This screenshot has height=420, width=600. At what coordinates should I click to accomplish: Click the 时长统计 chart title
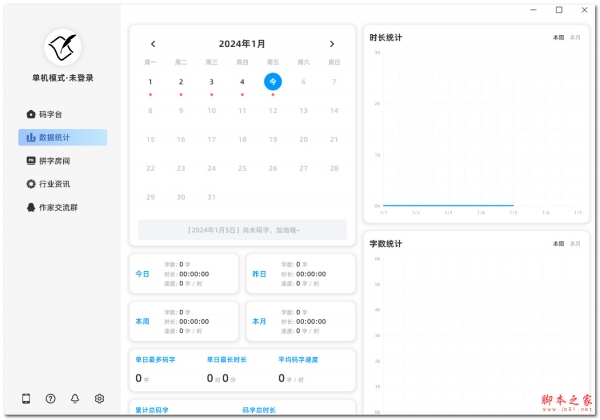(x=386, y=37)
